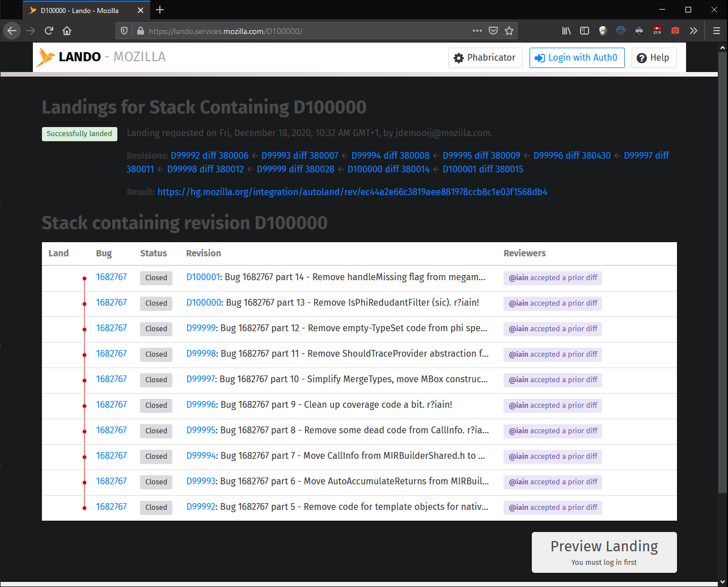Open the YouTube 21:9 extension icon
This screenshot has width=728, height=587.
(657, 31)
